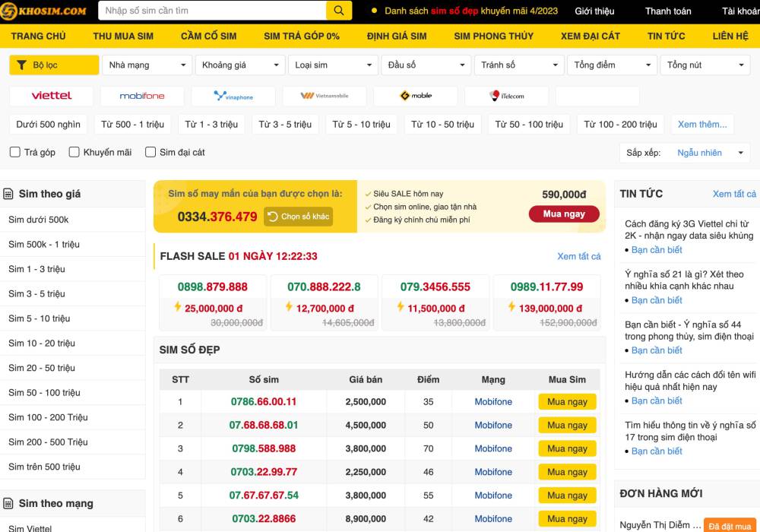Tick the Khuyến mãi checkbox
760x532 pixels.
click(74, 152)
